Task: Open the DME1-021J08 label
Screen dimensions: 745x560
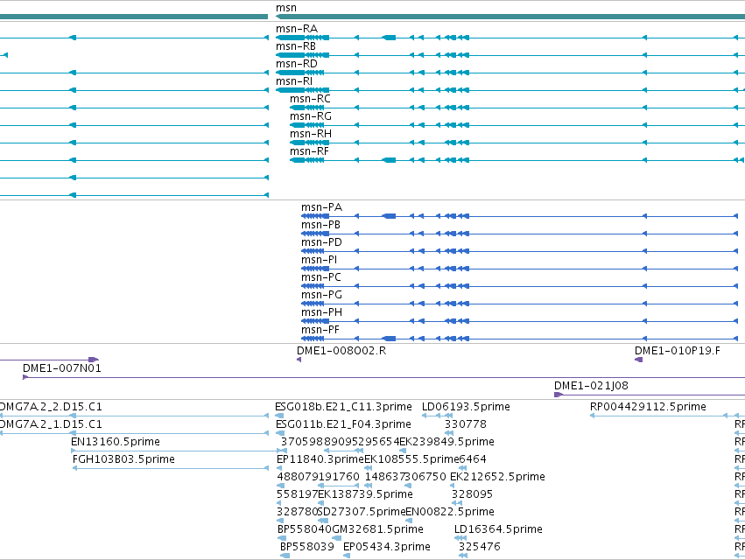Action: [x=591, y=386]
